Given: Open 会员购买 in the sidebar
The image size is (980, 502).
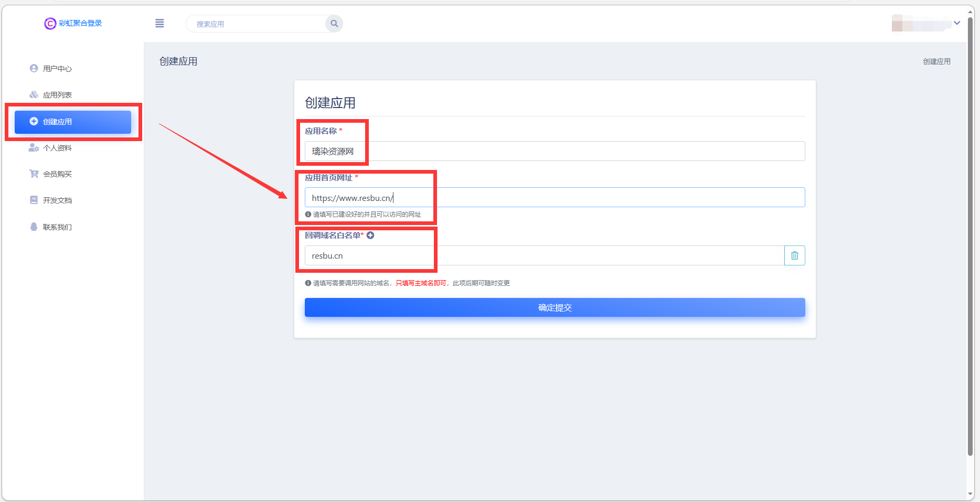Looking at the screenshot, I should [73, 174].
